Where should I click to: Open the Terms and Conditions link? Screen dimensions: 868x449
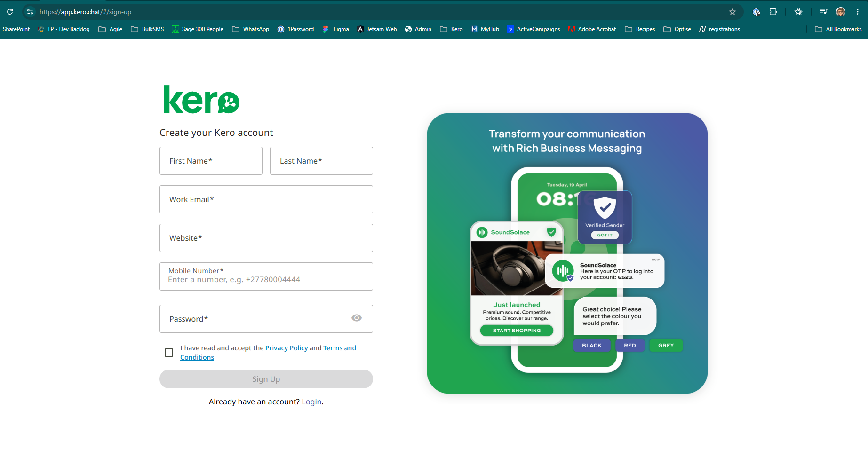coord(339,348)
